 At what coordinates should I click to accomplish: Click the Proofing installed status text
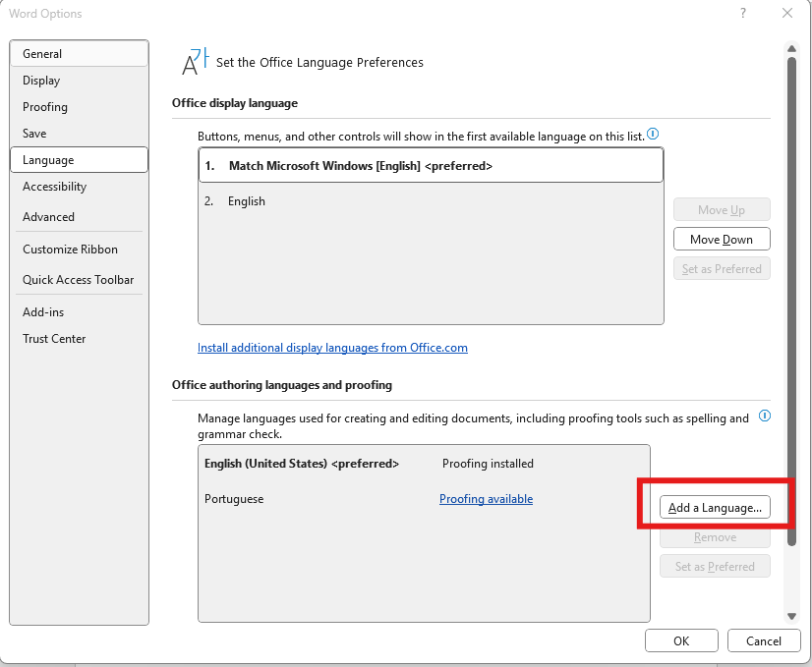tap(488, 464)
